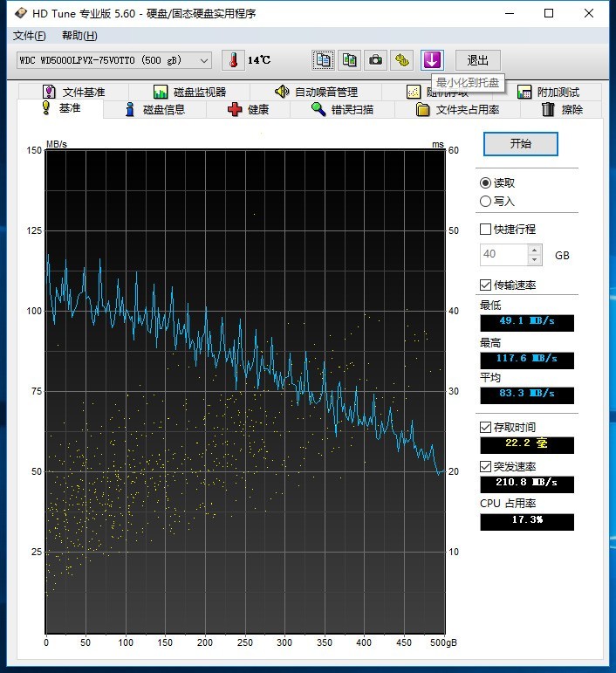Open the 健康 health tab

click(x=248, y=109)
